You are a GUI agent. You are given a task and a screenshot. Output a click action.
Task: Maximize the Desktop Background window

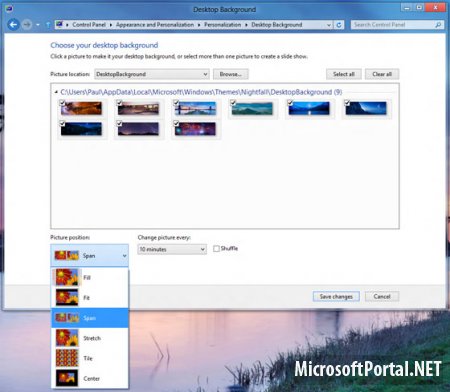click(x=419, y=7)
